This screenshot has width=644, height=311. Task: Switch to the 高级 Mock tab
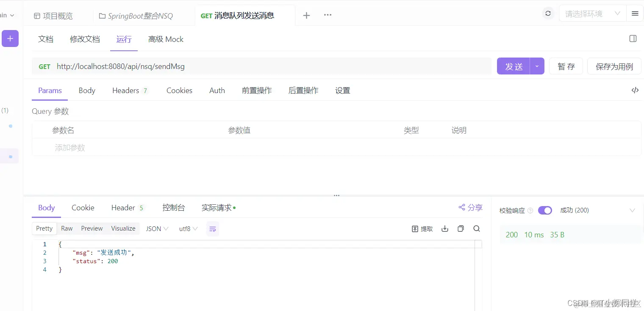[x=166, y=39]
